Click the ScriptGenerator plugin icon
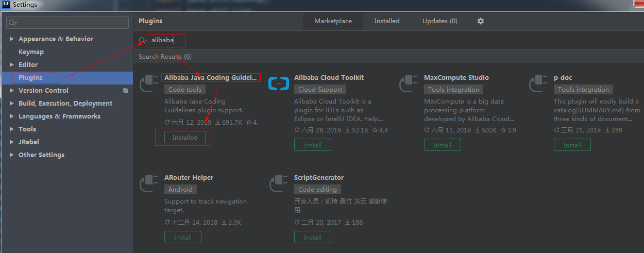644x253 pixels. 278,182
